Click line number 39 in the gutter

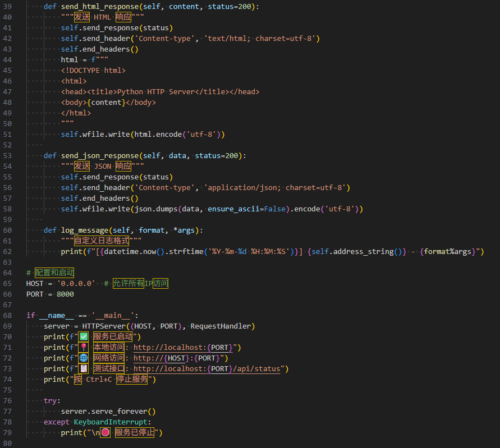click(x=7, y=6)
